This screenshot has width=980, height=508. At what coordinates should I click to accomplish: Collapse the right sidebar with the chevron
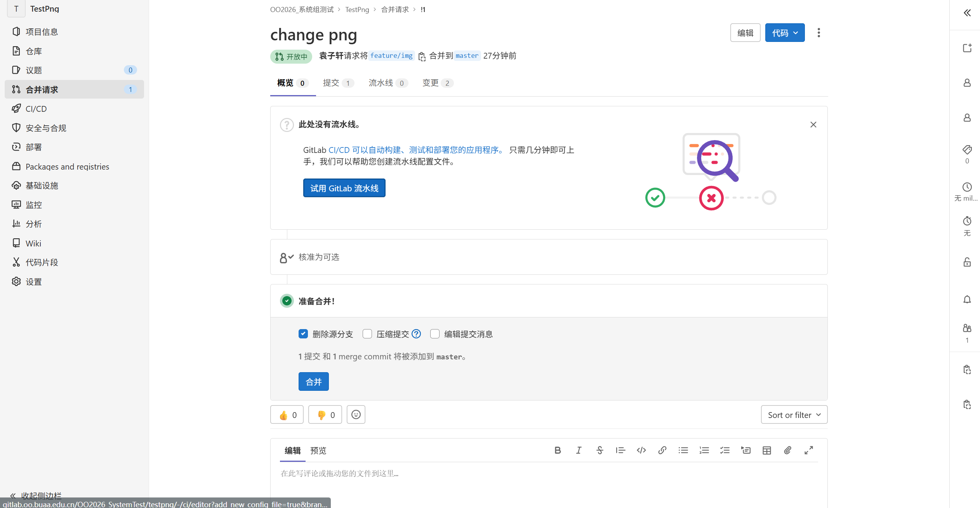point(967,13)
